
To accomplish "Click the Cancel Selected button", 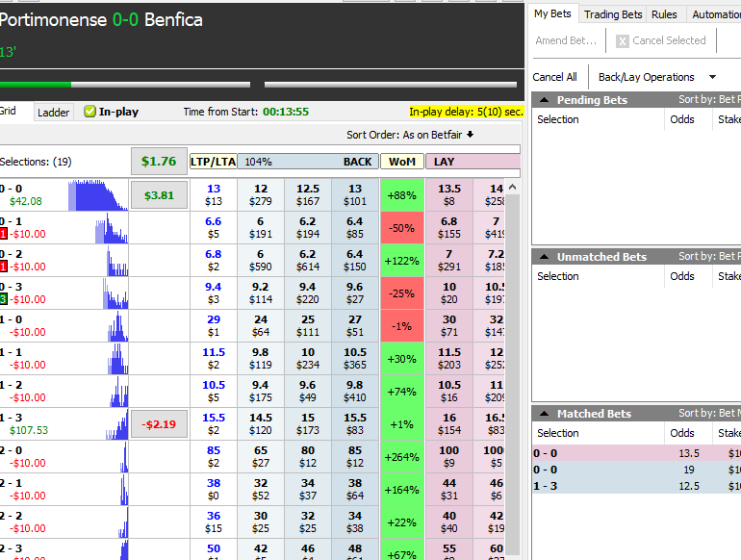I will coord(661,40).
